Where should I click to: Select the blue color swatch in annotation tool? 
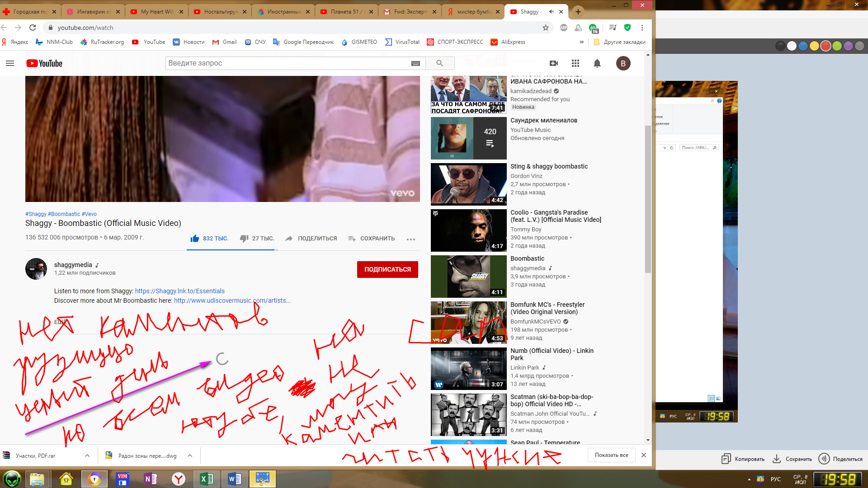coord(803,46)
